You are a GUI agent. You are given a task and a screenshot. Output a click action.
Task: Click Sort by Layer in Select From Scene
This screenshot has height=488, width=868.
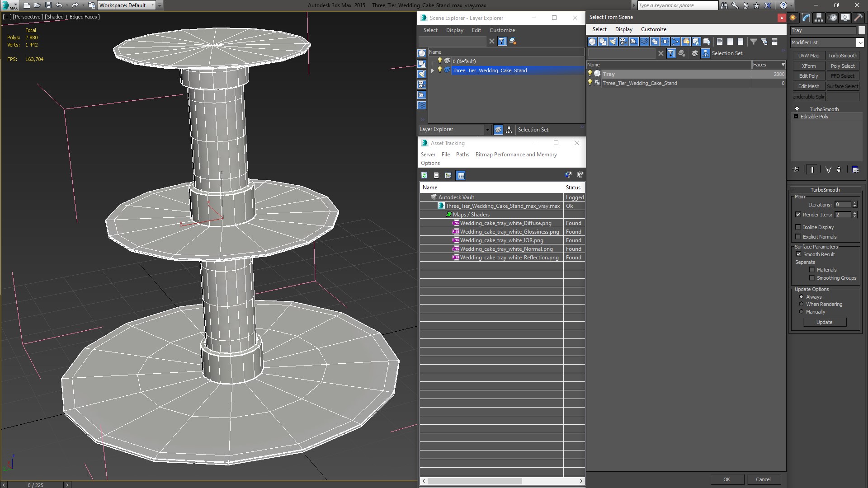[x=695, y=53]
